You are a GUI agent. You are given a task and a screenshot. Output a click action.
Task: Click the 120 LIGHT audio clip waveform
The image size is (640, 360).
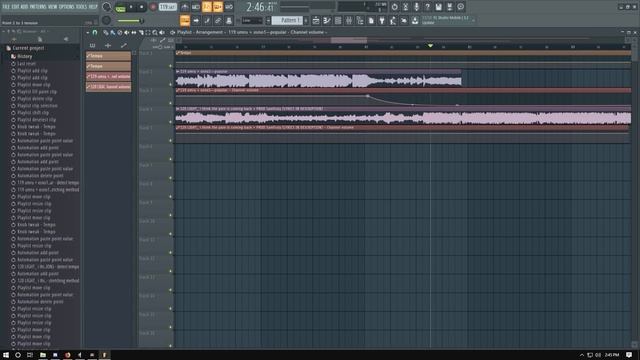(x=403, y=118)
